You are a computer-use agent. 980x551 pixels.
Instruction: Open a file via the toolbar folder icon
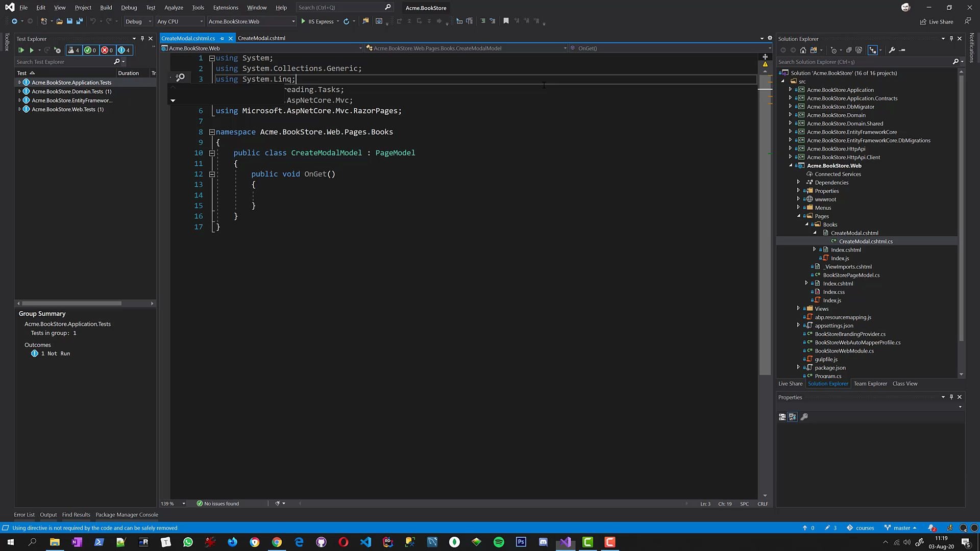tap(60, 21)
